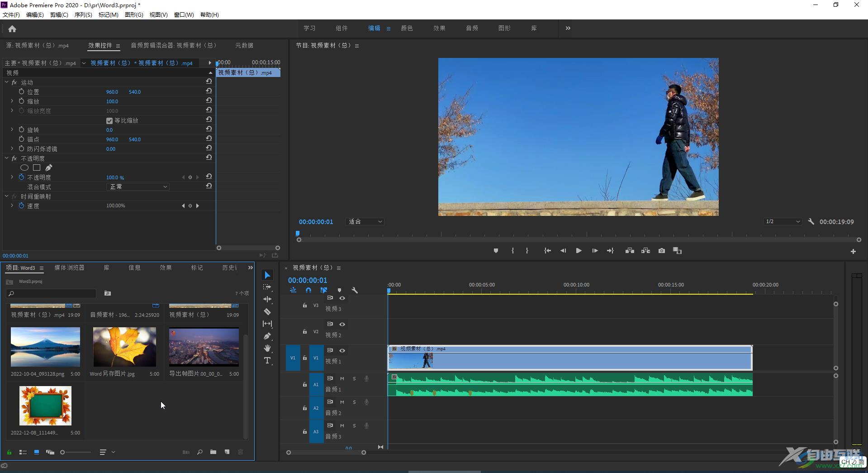Open the button editor plus icon
Image resolution: width=868 pixels, height=473 pixels.
click(853, 251)
